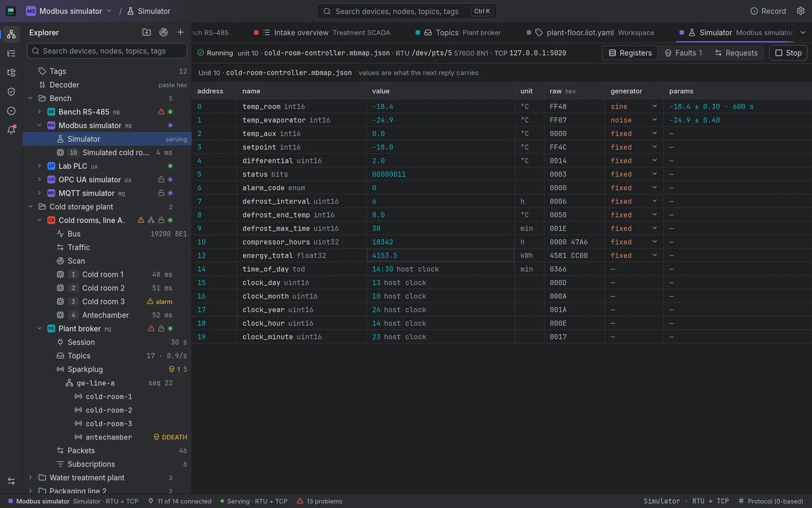This screenshot has height=508, width=812.
Task: Click the plus add icon in Explorer header
Action: click(181, 32)
